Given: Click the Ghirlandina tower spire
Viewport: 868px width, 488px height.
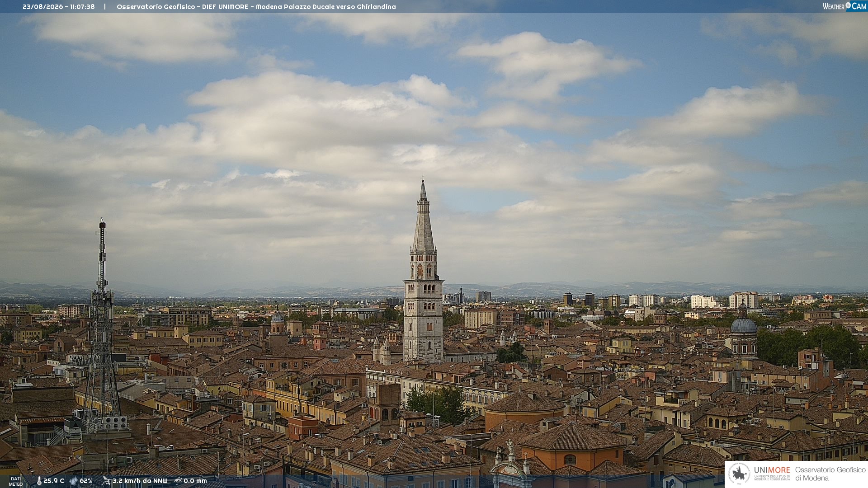Looking at the screenshot, I should [x=423, y=216].
